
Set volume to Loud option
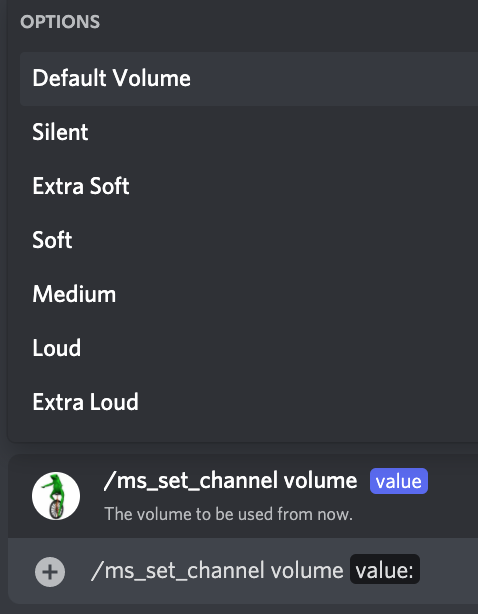click(x=249, y=348)
